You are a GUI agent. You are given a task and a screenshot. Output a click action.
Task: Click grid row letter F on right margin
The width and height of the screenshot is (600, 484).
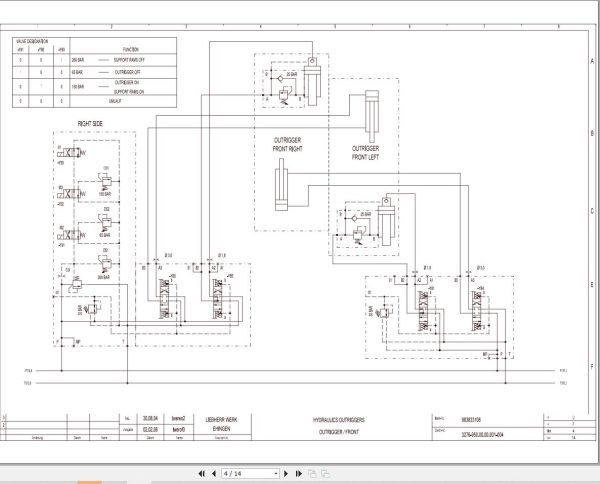[592, 366]
